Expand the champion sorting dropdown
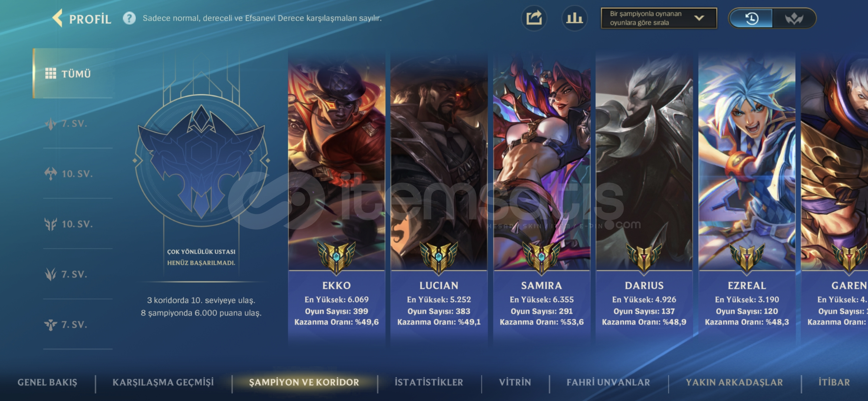The height and width of the screenshot is (401, 868). coord(659,18)
